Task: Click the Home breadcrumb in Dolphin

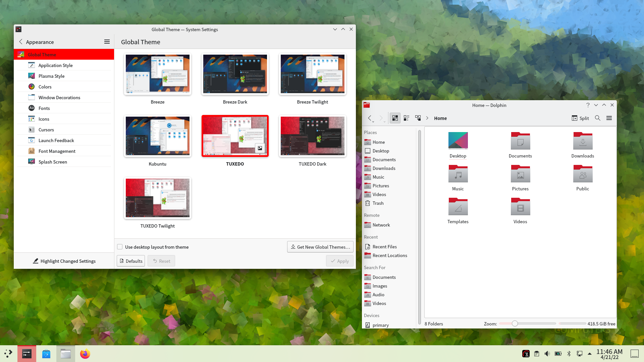Action: pyautogui.click(x=440, y=118)
